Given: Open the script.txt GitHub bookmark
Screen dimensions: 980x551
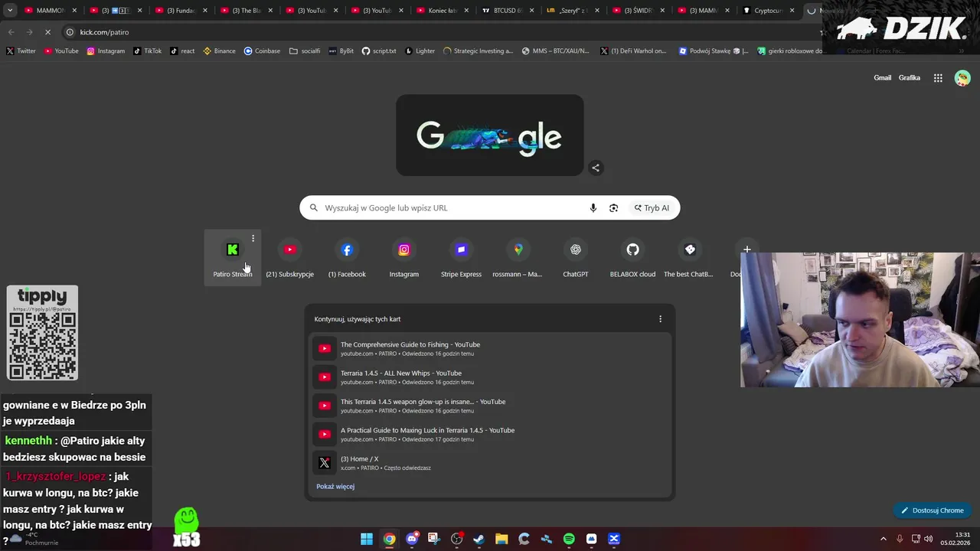Looking at the screenshot, I should pos(379,51).
